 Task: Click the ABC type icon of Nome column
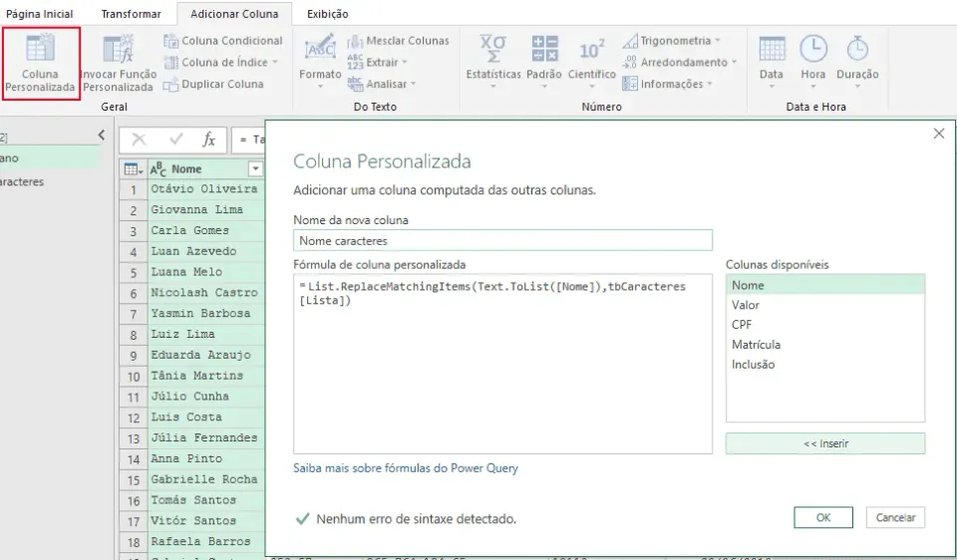[159, 169]
